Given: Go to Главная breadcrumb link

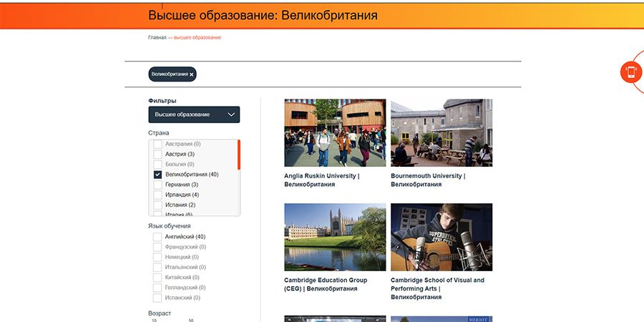Looking at the screenshot, I should click(x=157, y=37).
